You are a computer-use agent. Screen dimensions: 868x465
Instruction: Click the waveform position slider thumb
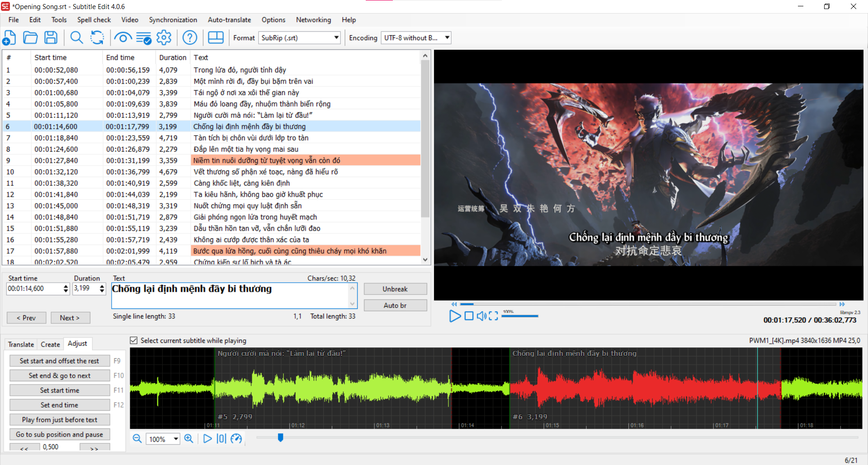(280, 437)
